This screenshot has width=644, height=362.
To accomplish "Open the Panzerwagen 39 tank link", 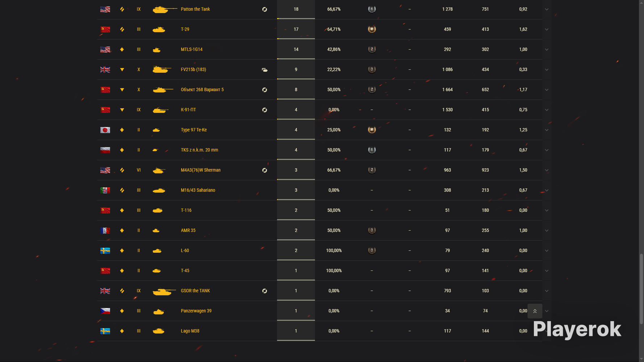I will pos(196,311).
